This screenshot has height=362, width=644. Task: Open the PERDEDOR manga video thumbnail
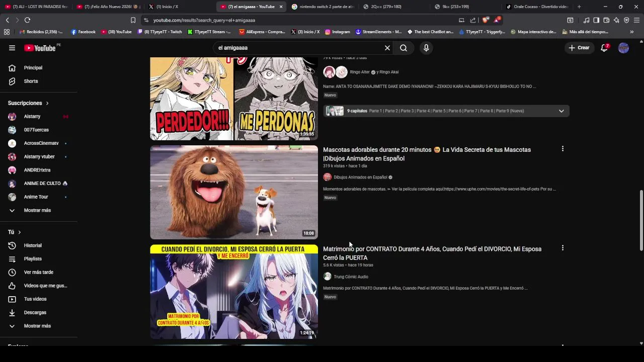[x=234, y=98]
